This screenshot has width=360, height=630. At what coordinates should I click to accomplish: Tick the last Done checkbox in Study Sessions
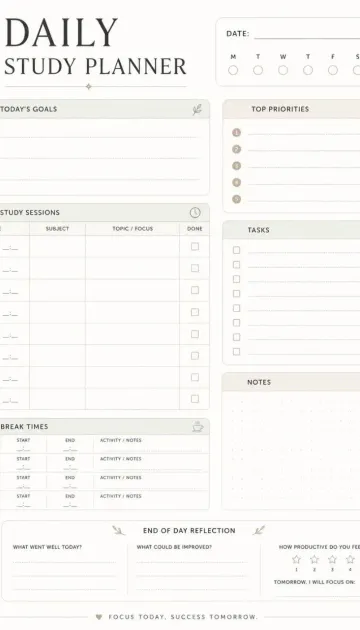pos(195,399)
